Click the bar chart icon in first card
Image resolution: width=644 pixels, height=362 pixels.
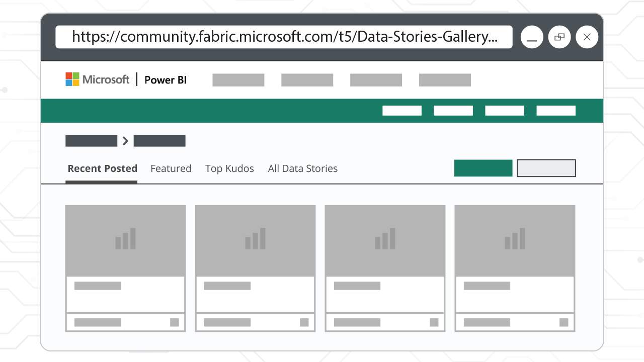(125, 239)
